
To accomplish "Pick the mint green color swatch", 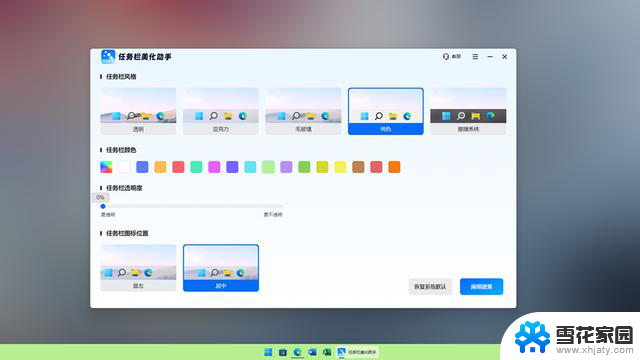I will click(x=196, y=167).
